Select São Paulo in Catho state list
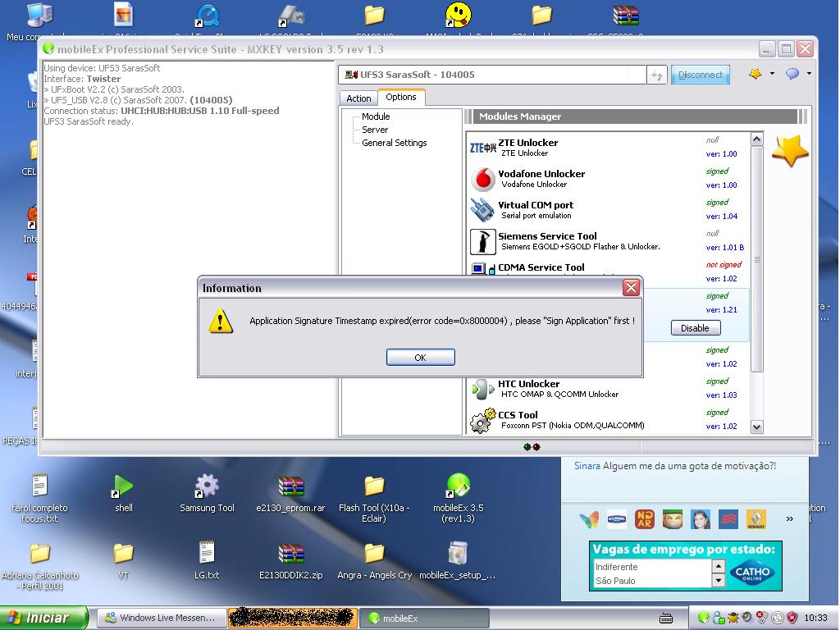This screenshot has width=840, height=630. (x=615, y=581)
